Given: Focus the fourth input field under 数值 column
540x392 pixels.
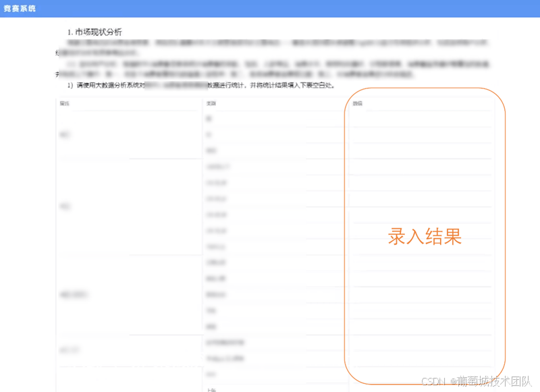Looking at the screenshot, I should pyautogui.click(x=421, y=167).
